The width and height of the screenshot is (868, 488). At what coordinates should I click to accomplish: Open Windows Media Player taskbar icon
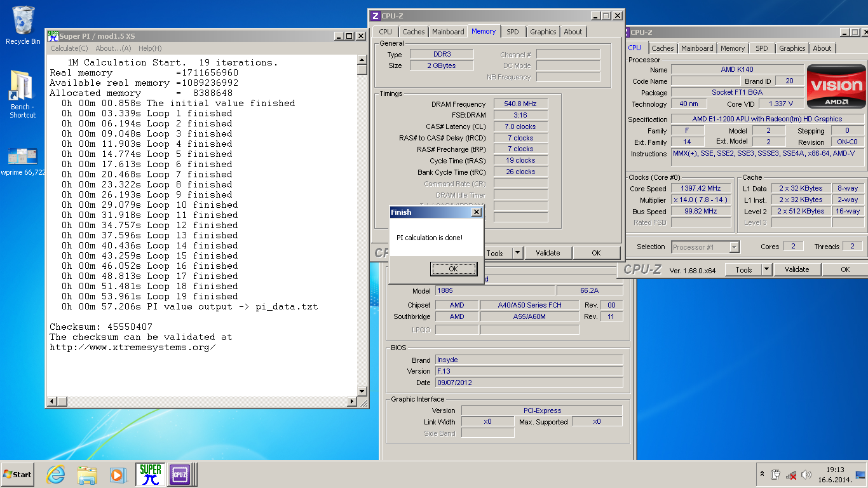[118, 475]
